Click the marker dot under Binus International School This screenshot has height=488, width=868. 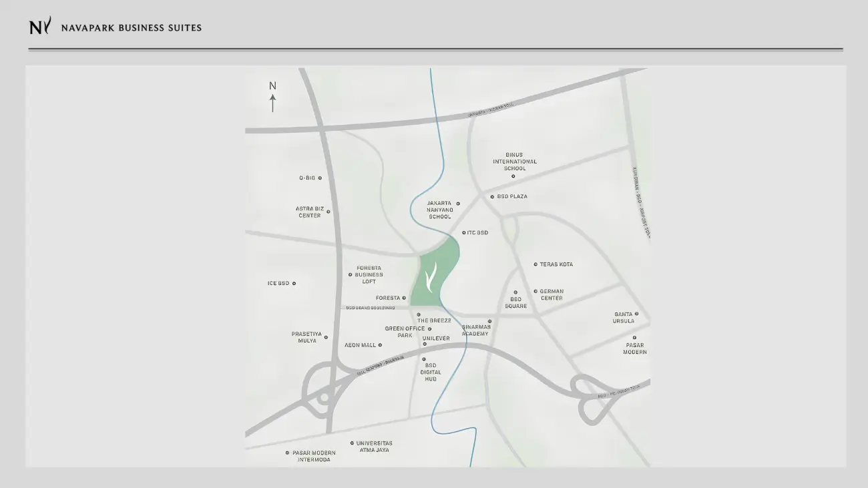click(513, 176)
